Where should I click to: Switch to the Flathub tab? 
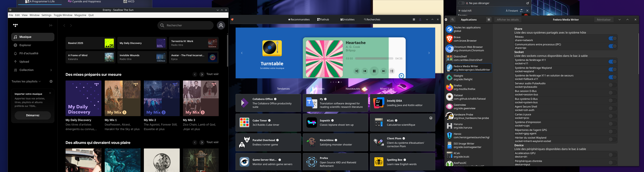pyautogui.click(x=323, y=19)
